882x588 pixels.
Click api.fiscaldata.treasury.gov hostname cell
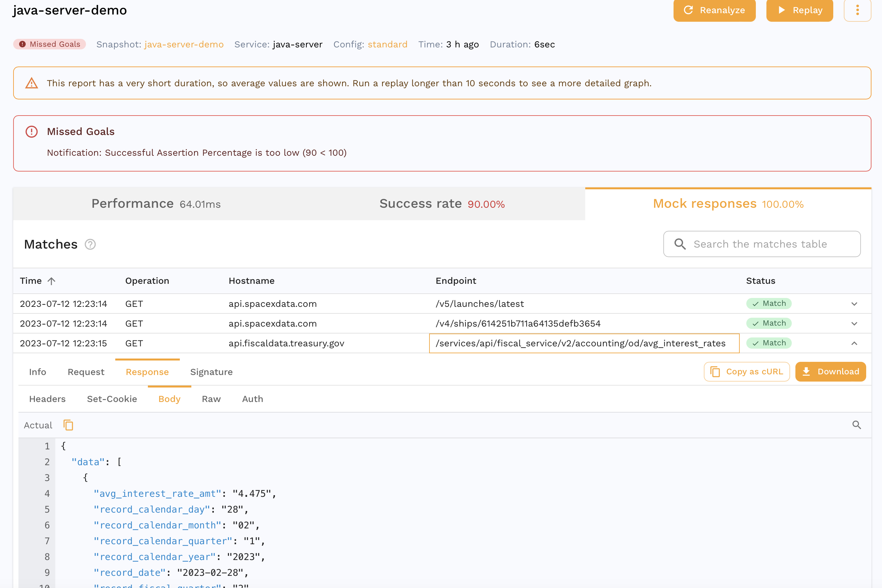[286, 343]
